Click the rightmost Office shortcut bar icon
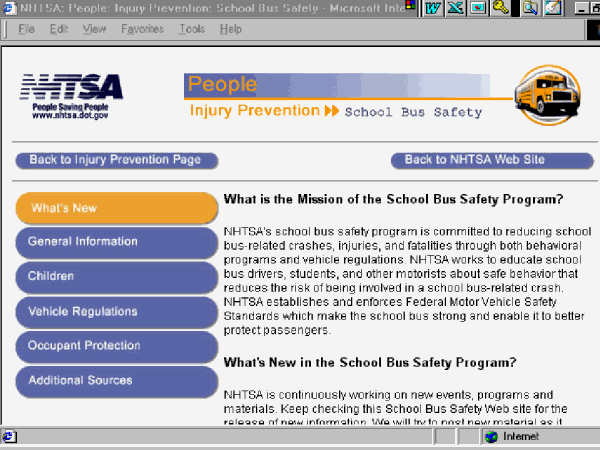 pyautogui.click(x=553, y=8)
